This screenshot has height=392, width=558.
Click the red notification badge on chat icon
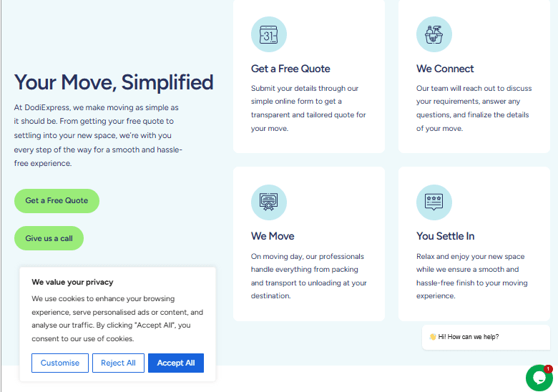coord(549,369)
